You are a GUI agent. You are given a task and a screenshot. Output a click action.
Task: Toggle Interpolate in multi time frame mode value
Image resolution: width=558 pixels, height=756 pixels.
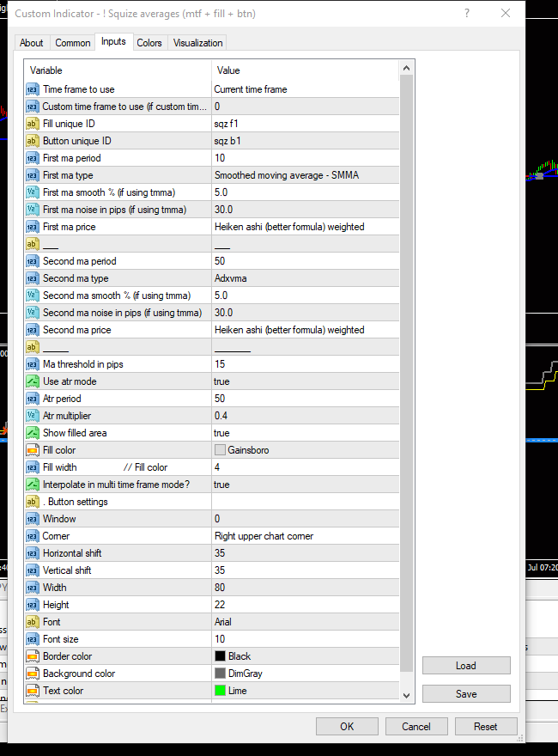tap(306, 485)
